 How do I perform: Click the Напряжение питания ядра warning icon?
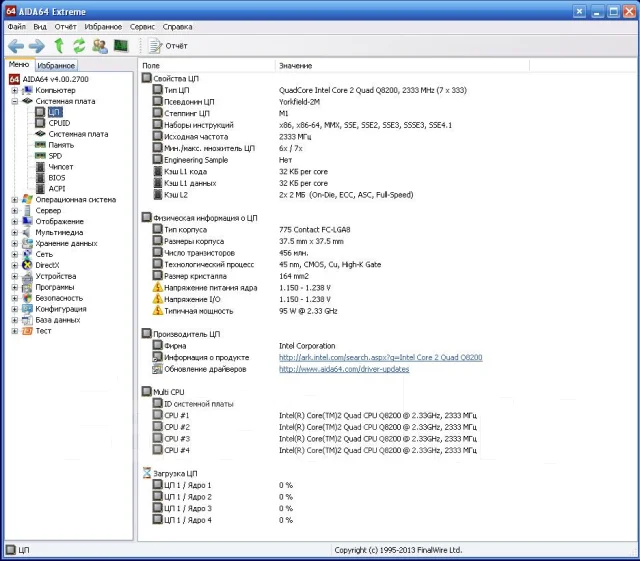(x=158, y=287)
